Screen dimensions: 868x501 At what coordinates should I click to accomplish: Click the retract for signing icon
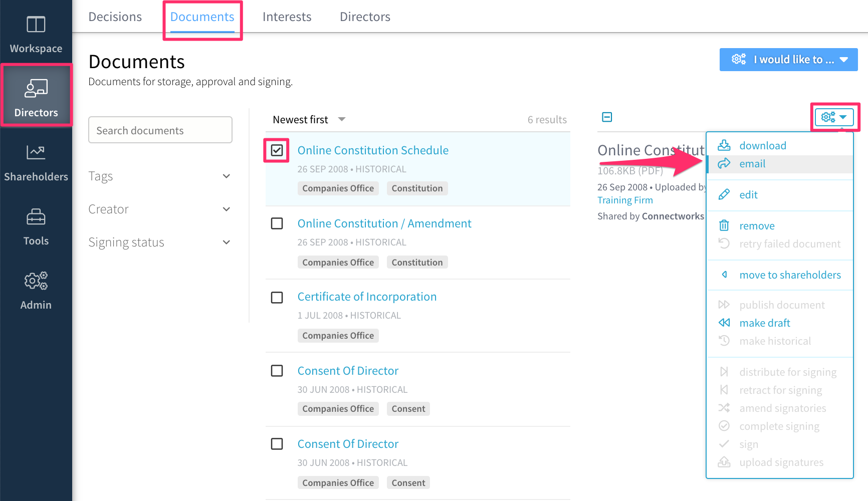pyautogui.click(x=724, y=390)
